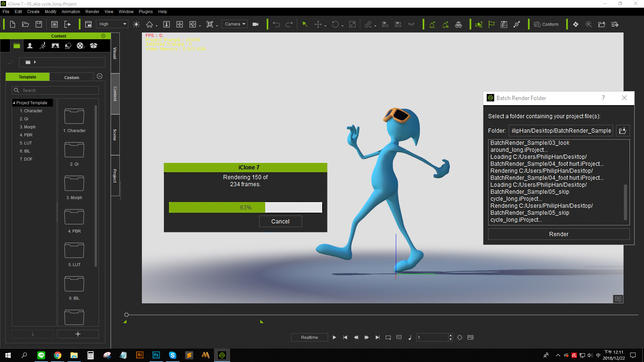The height and width of the screenshot is (362, 644).
Task: Collapse the Project Template tree node
Action: click(x=14, y=103)
